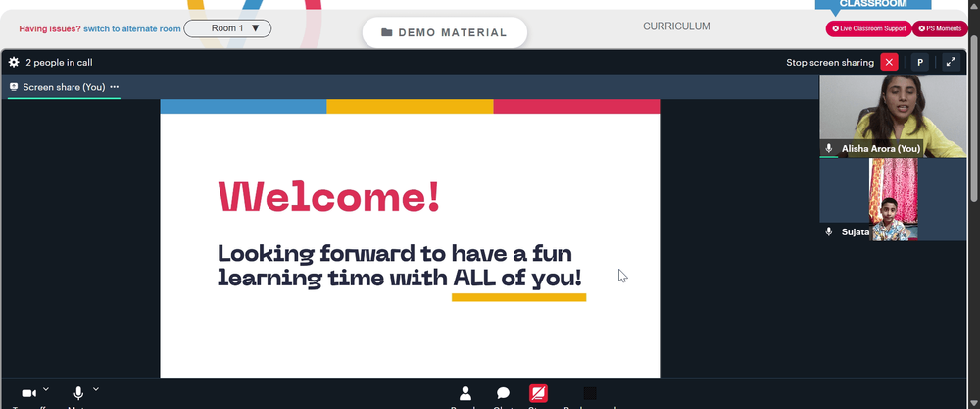
Task: Open the Room 1 dropdown
Action: [x=227, y=28]
